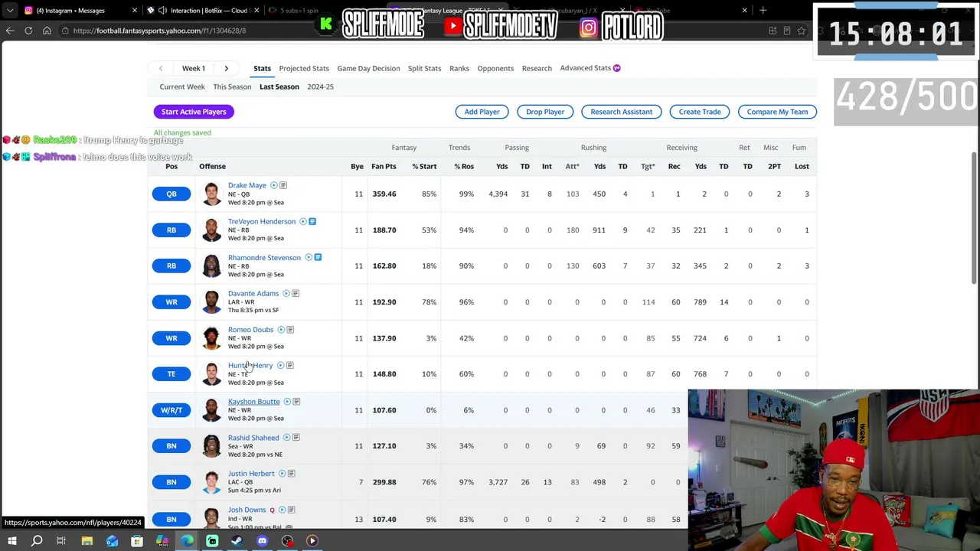
Task: Go to next week arrow
Action: click(226, 68)
